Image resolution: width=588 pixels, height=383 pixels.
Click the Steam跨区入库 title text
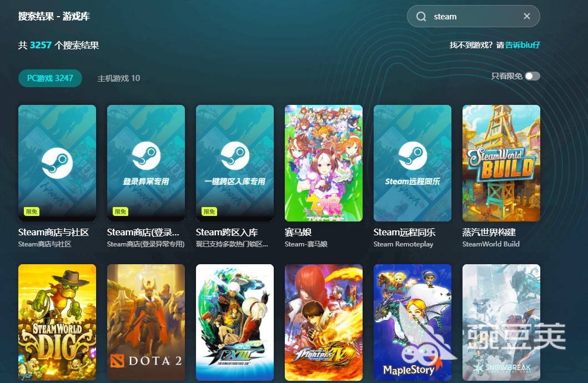point(227,233)
